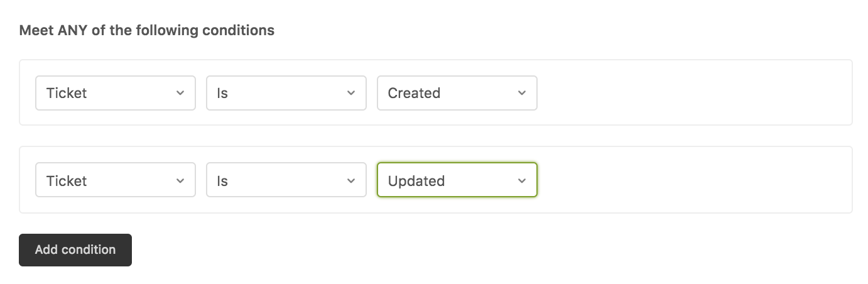Open the Ticket dropdown in the first condition
Viewport: 868px width, 284px height.
[115, 93]
